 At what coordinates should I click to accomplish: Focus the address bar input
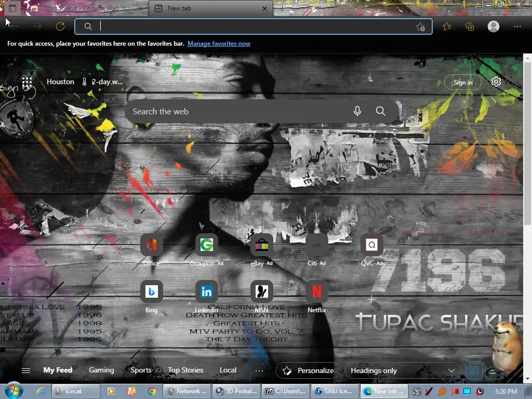tap(254, 26)
